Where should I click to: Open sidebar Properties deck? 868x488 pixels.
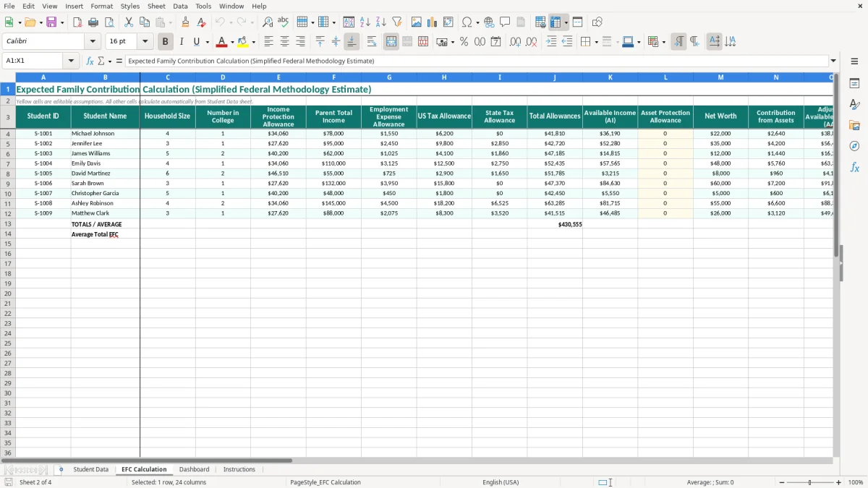click(x=854, y=84)
